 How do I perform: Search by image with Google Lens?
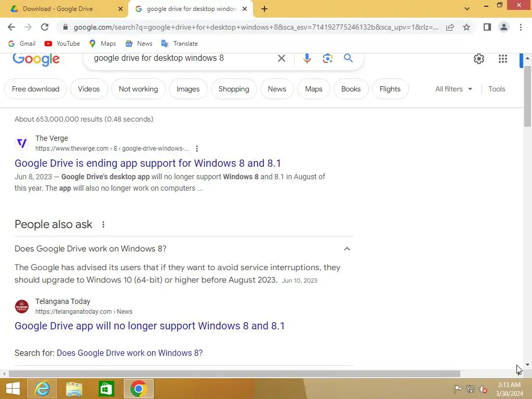pos(327,58)
